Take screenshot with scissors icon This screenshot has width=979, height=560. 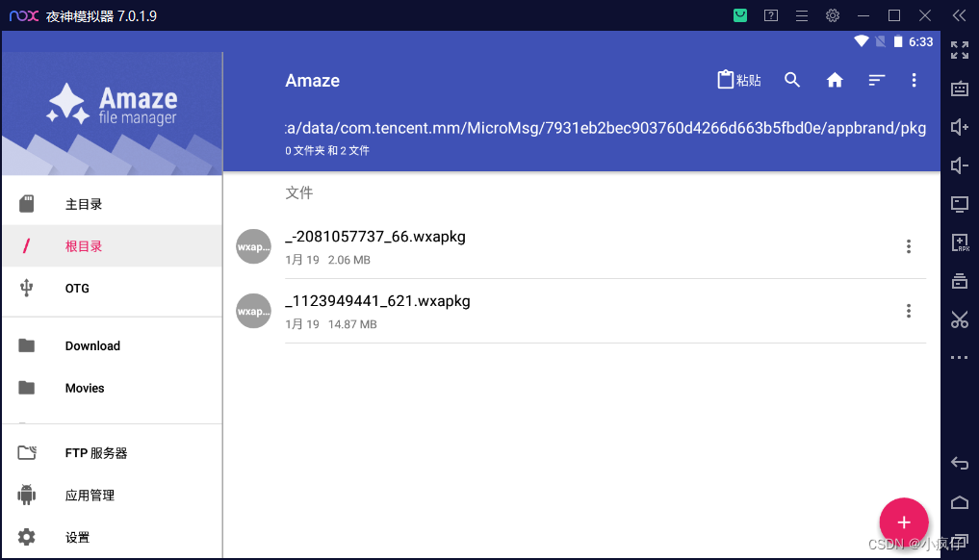pos(960,319)
